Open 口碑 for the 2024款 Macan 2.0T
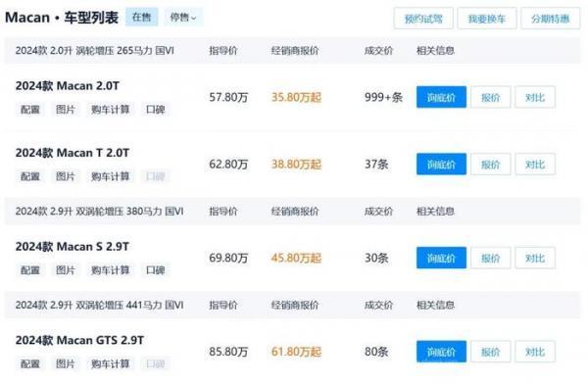588x385 pixels. point(155,110)
